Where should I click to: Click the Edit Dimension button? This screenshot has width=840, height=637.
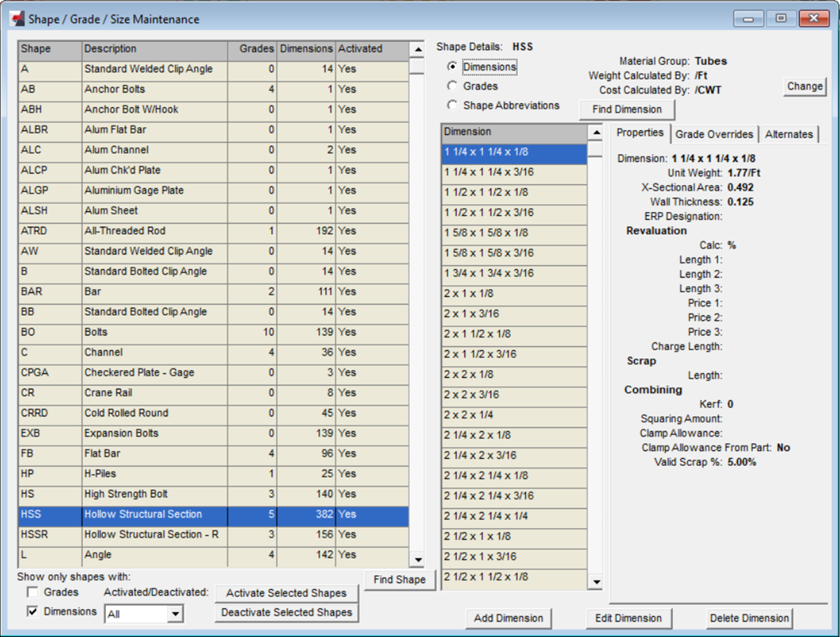point(629,618)
